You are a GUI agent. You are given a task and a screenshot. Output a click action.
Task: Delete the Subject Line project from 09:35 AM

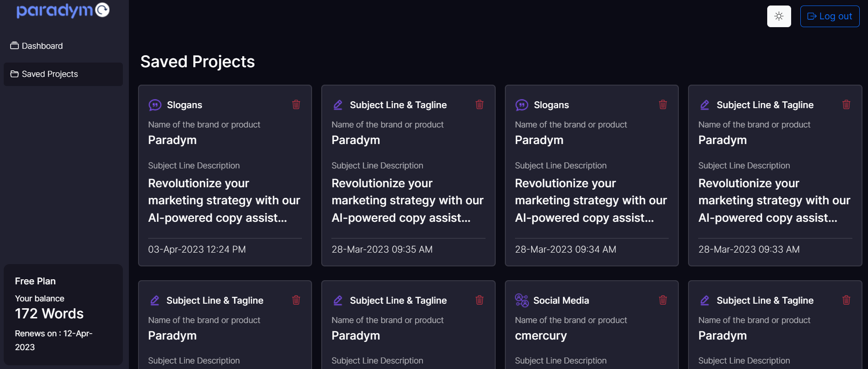(479, 105)
